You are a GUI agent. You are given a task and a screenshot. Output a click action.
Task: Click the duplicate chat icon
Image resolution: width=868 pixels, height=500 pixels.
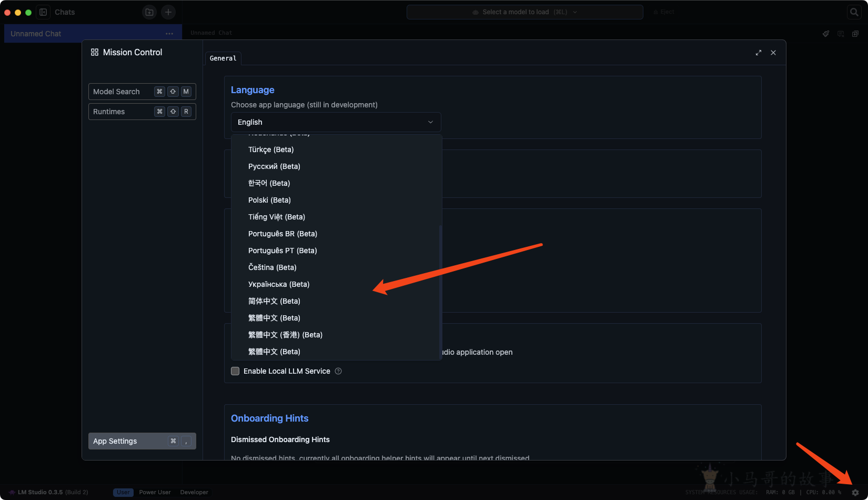(x=855, y=34)
